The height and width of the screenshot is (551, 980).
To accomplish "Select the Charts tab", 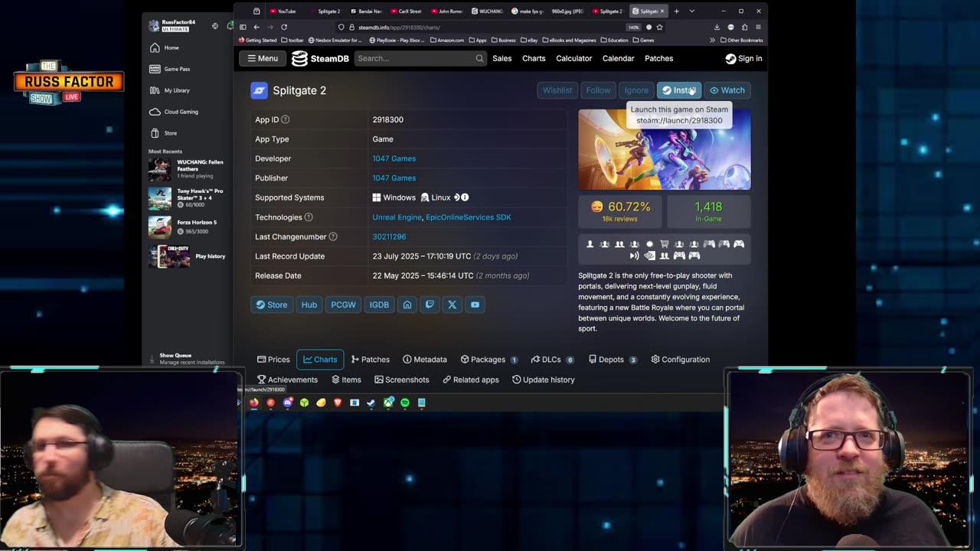I will click(x=320, y=360).
